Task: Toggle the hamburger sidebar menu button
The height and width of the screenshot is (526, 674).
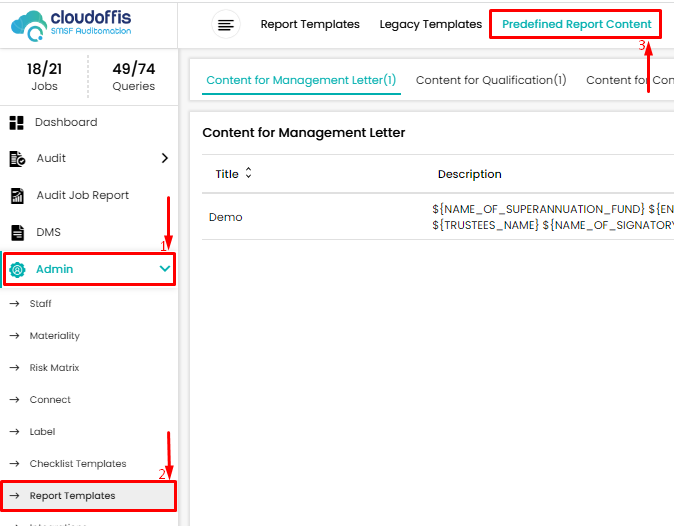Action: [x=226, y=24]
